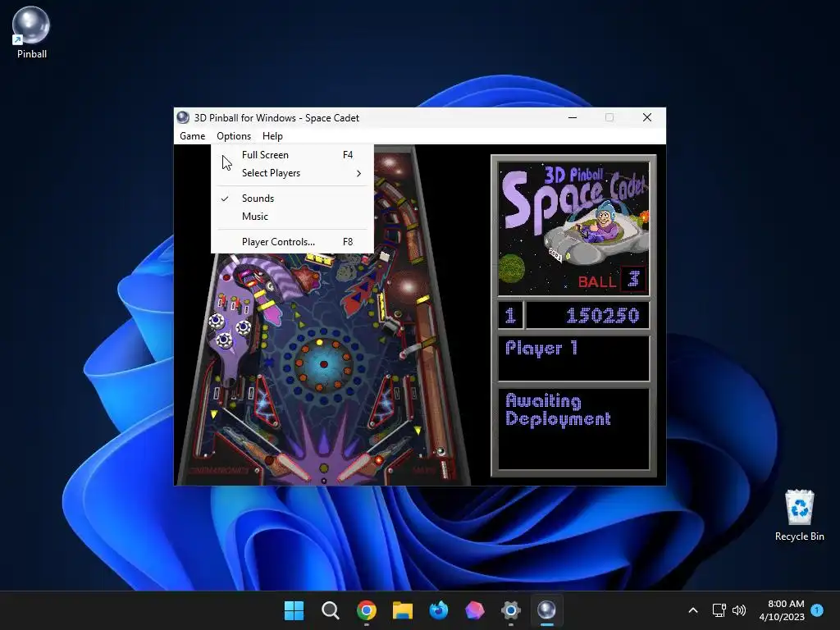Image resolution: width=840 pixels, height=630 pixels.
Task: Toggle the Sounds option off
Action: [x=293, y=199]
